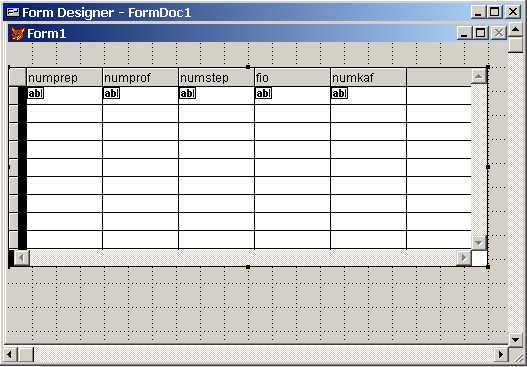Click the abl textbox icon under numprof
Screen dimensions: 527x367
112,93
